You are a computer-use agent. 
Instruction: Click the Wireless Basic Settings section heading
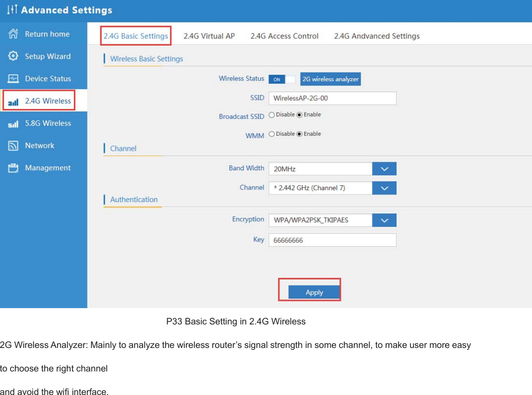(x=146, y=59)
